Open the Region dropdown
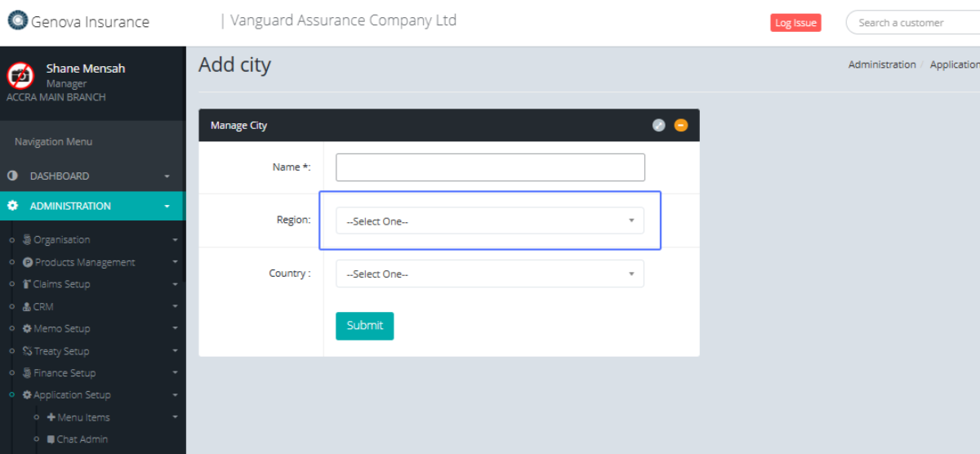980x454 pixels. pyautogui.click(x=489, y=221)
